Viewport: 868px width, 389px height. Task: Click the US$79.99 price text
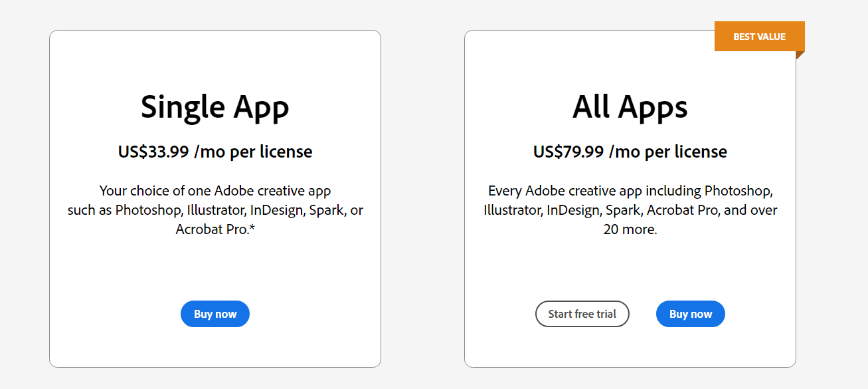coord(568,152)
